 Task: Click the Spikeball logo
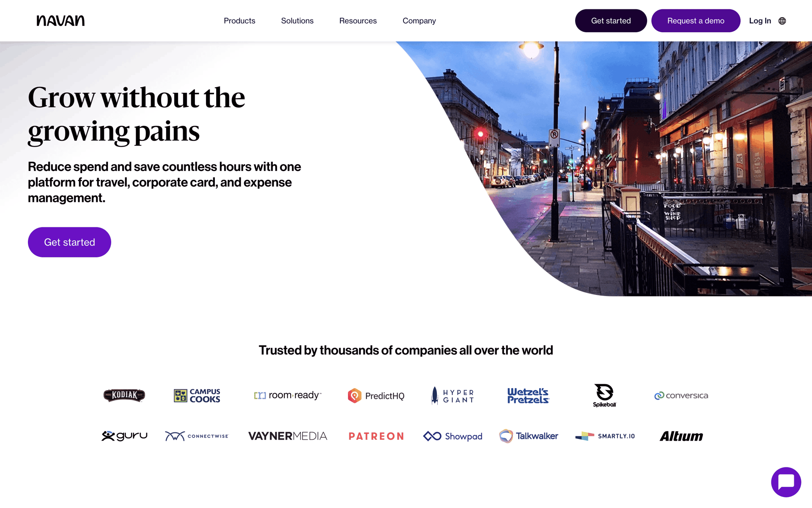click(x=605, y=395)
